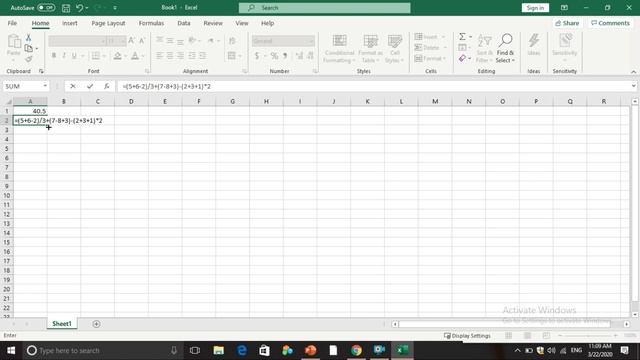This screenshot has width=640, height=360.
Task: Switch to the Insert tab
Action: 70,23
